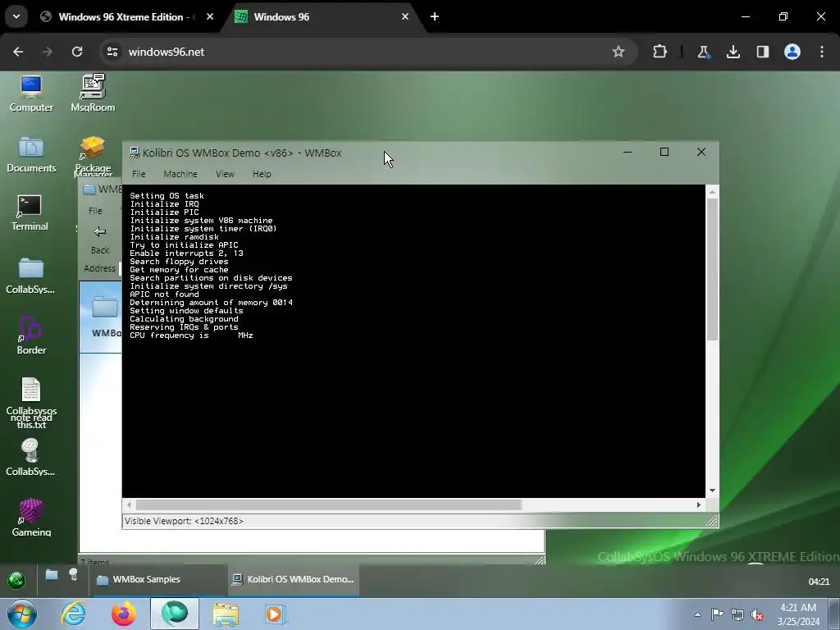Open File menu in WMBox Samples window
This screenshot has height=630, width=840.
[x=95, y=211]
